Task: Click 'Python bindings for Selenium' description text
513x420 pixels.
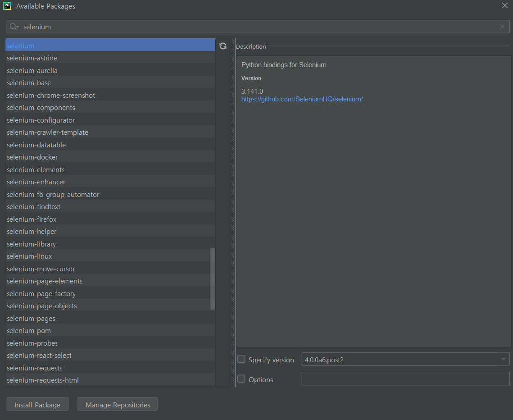Action: click(284, 65)
